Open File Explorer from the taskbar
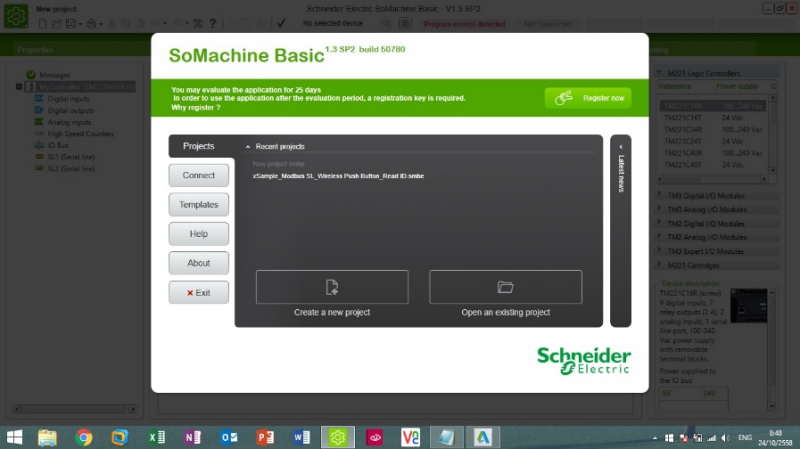The height and width of the screenshot is (449, 800). tap(47, 437)
